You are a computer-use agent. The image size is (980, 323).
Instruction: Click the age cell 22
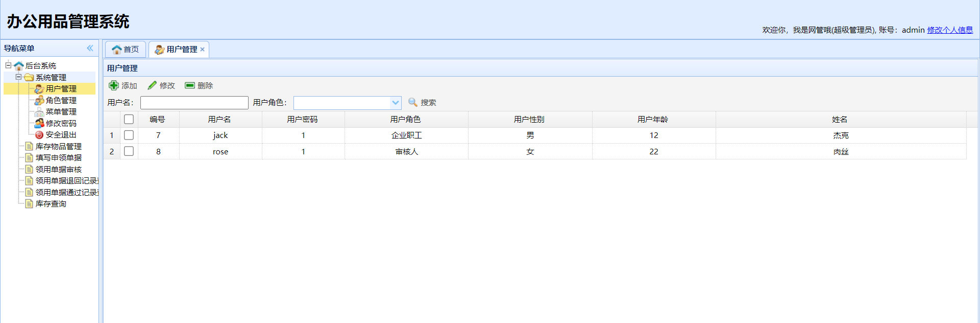coord(654,151)
